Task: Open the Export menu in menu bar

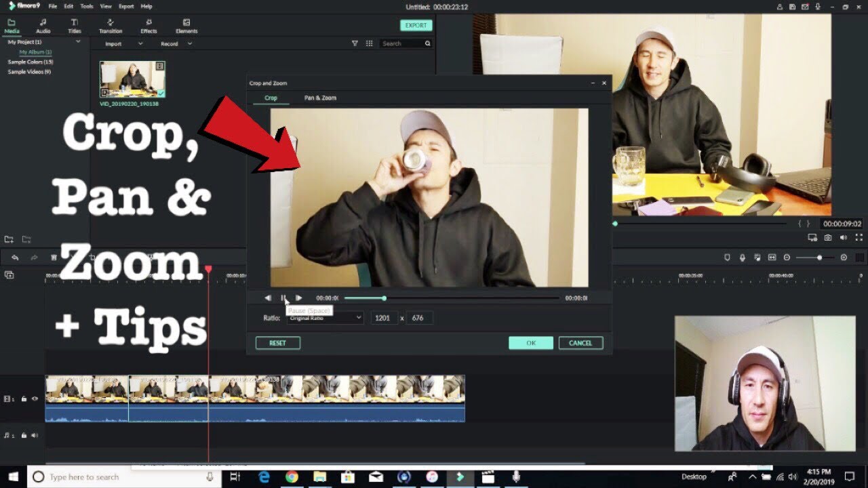Action: point(126,6)
